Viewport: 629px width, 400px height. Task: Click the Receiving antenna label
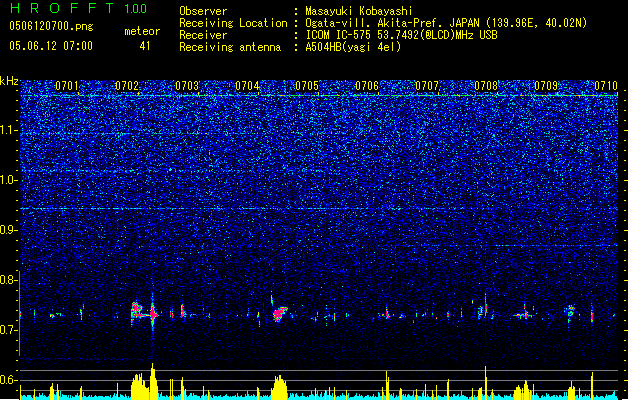click(x=230, y=47)
